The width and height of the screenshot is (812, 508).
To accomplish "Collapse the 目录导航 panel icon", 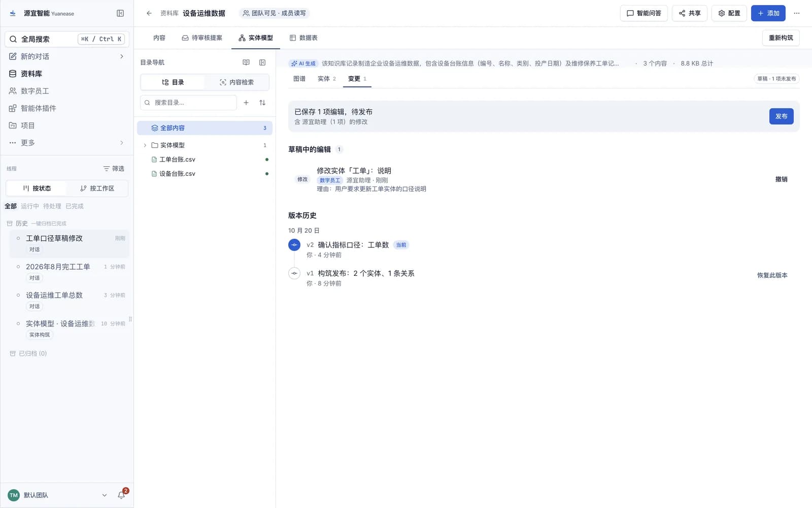I will (262, 62).
